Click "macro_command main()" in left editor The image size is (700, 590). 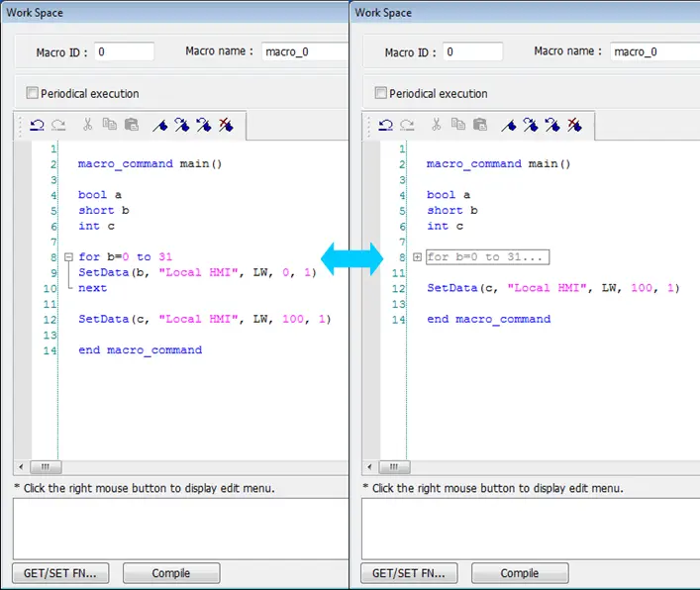[x=150, y=163]
